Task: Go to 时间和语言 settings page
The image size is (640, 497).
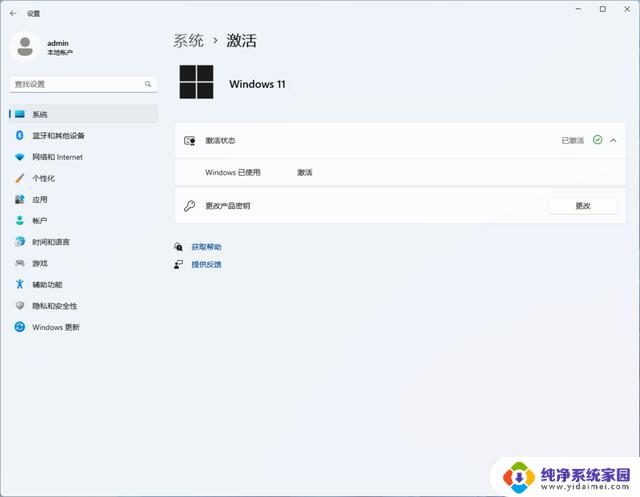Action: tap(83, 242)
